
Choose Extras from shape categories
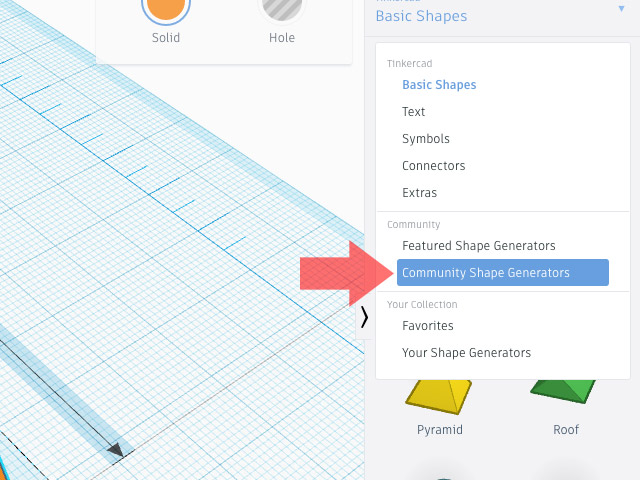pyautogui.click(x=419, y=193)
